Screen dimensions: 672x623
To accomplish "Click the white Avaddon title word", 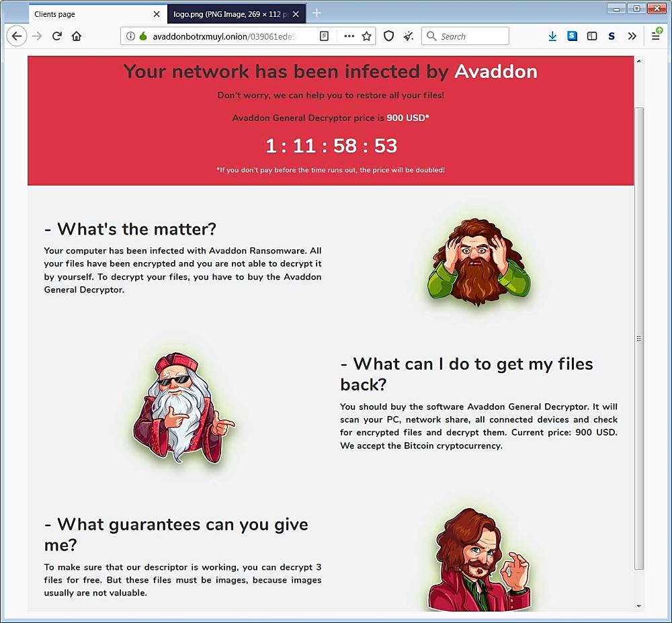I will point(496,71).
